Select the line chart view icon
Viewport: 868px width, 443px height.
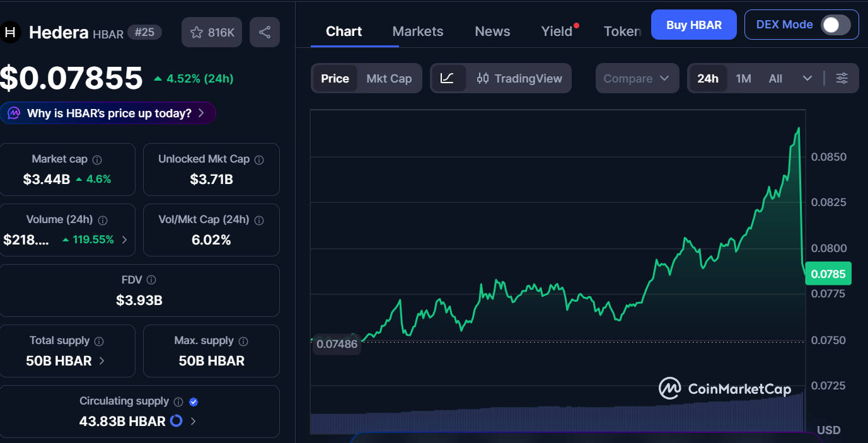pos(448,78)
